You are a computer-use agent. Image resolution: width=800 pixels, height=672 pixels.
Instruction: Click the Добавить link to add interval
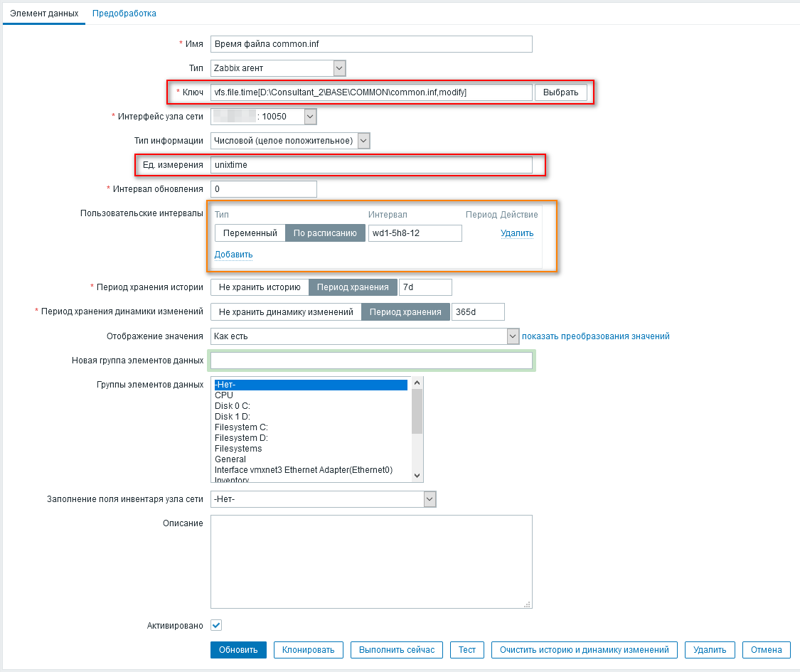click(x=233, y=255)
